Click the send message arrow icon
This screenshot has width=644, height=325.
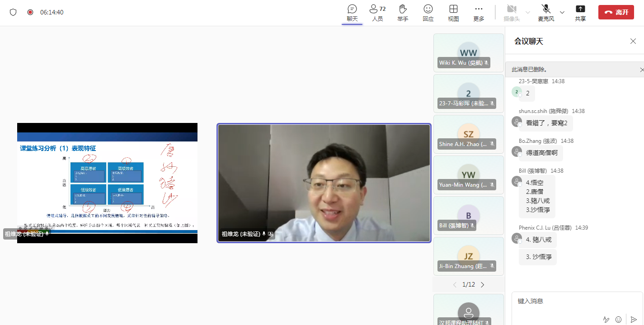[x=634, y=319]
